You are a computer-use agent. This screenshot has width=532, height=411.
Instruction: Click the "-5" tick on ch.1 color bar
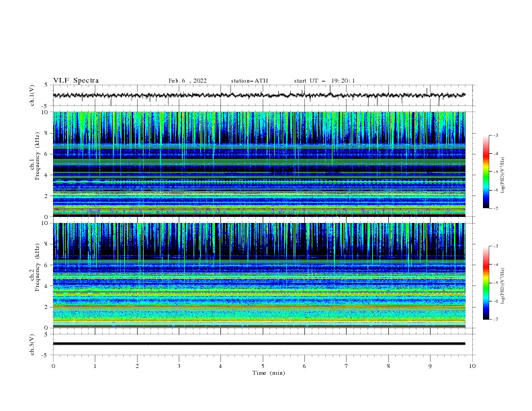pos(495,172)
